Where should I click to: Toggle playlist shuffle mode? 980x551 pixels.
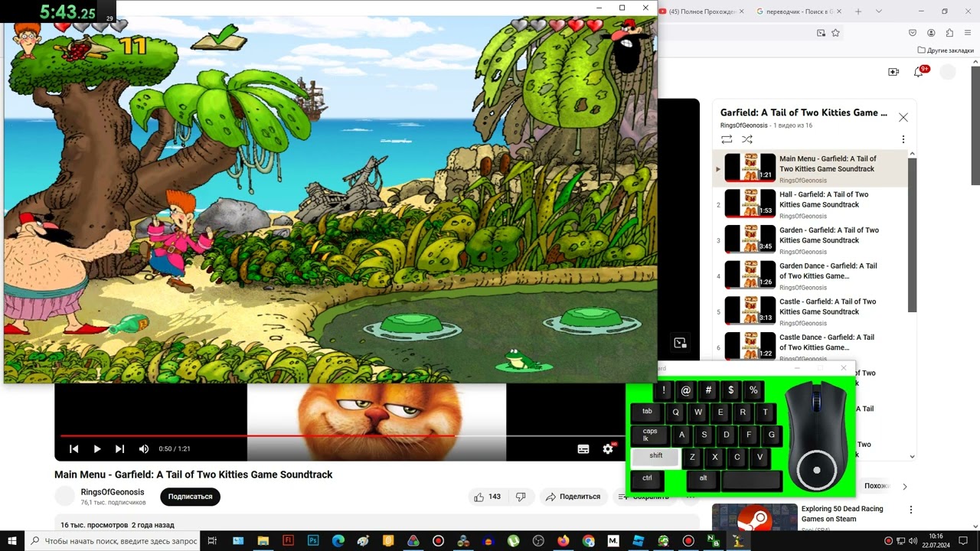point(747,139)
